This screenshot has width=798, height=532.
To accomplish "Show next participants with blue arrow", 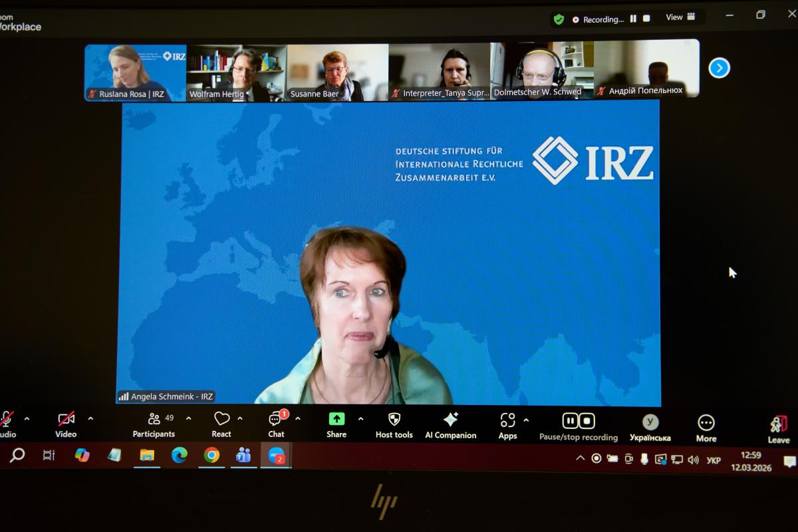I will coord(719,68).
